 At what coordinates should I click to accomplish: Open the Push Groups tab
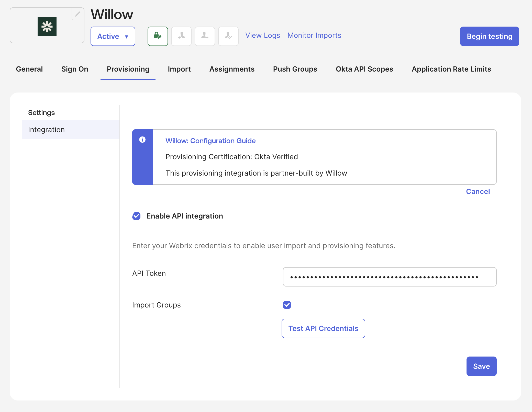[x=295, y=69]
